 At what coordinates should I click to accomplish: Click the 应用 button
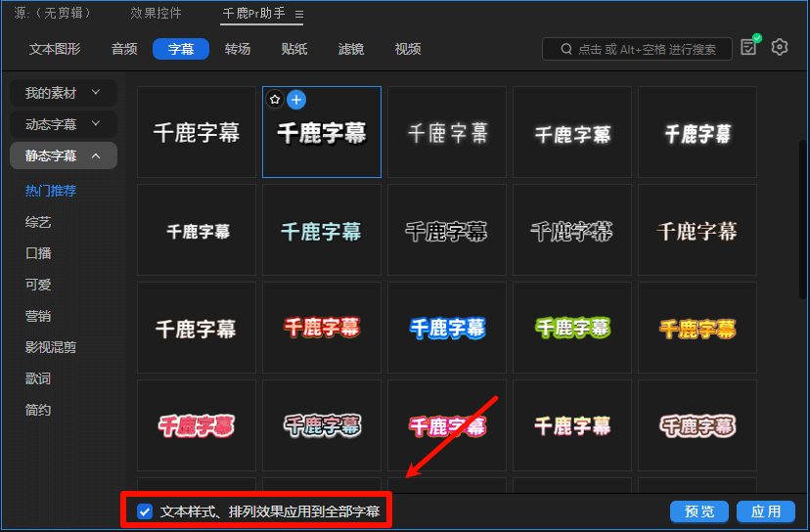click(x=766, y=511)
